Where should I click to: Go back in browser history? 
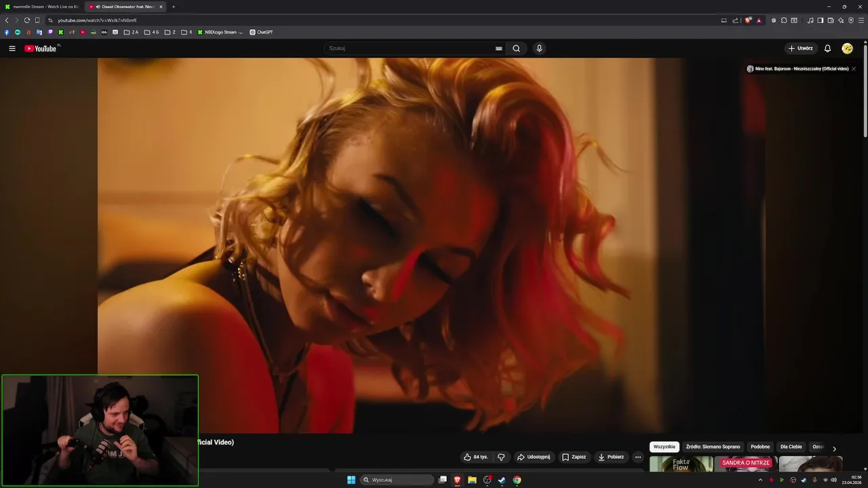7,20
